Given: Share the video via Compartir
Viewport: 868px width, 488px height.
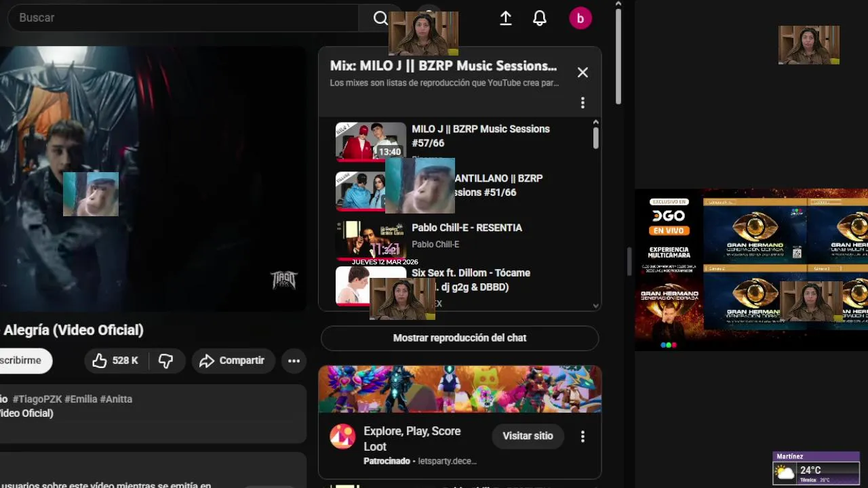Looking at the screenshot, I should 233,361.
